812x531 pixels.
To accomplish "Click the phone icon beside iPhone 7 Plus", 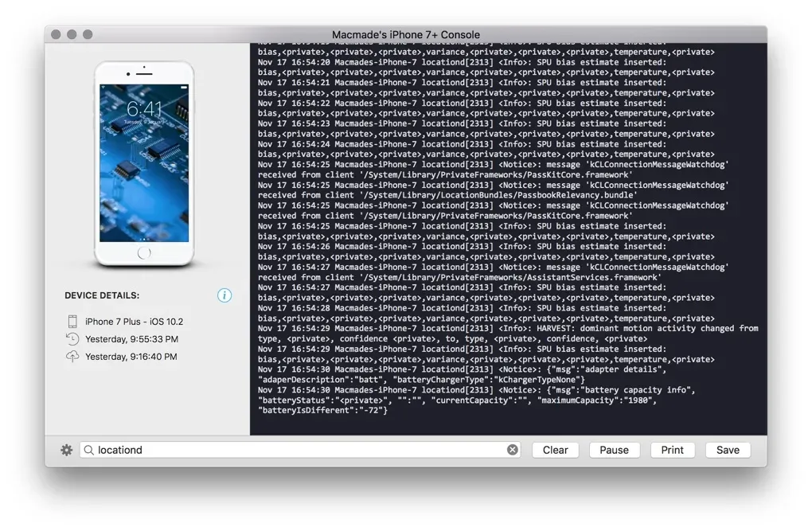I will [x=74, y=322].
